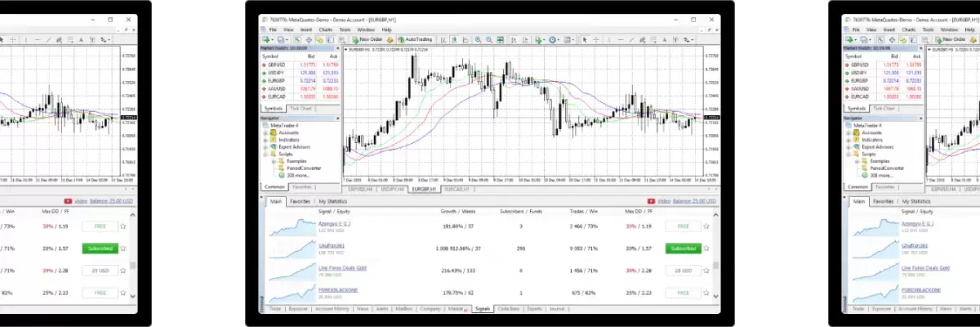The height and width of the screenshot is (327, 980).
Task: Click the Zoom Out magnifier icon
Action: click(489, 39)
